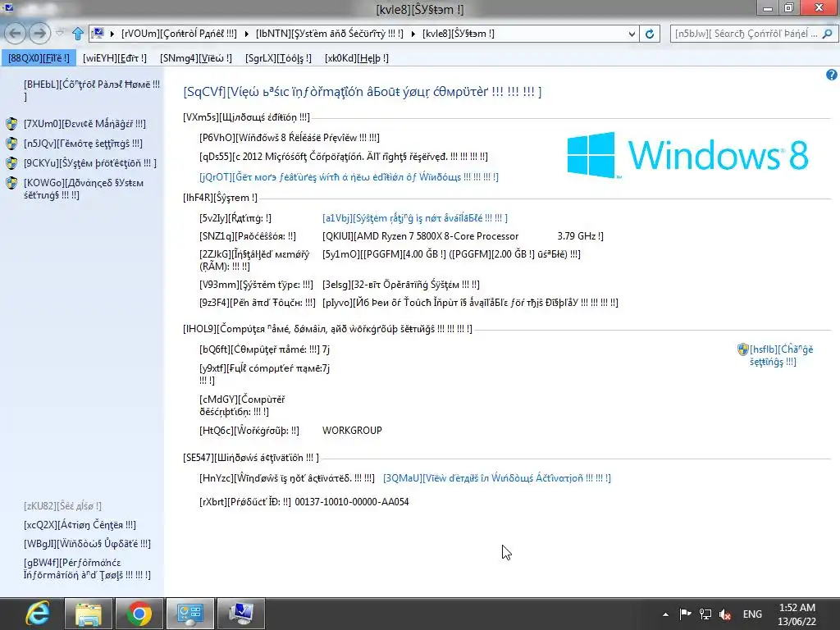
Task: Open System protection link
Action: 90,163
